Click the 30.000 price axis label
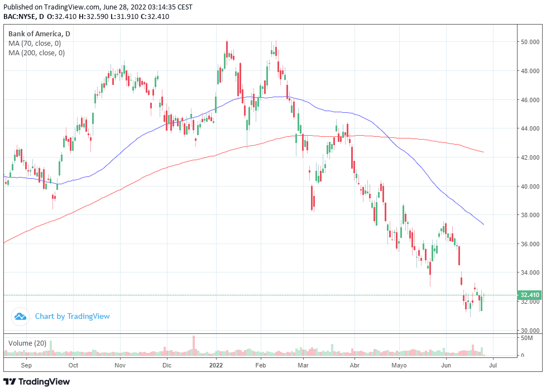This screenshot has height=392, width=546. tap(530, 331)
